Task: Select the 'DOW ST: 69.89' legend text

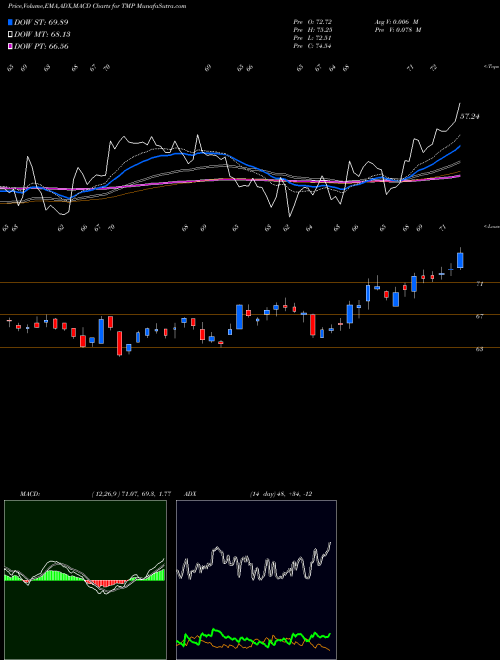Action: (x=41, y=22)
